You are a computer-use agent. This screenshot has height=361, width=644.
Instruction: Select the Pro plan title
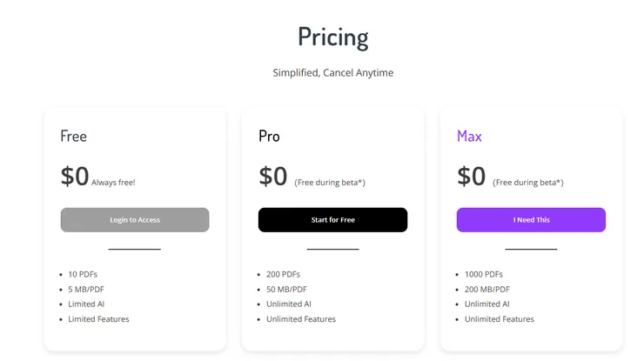click(269, 137)
